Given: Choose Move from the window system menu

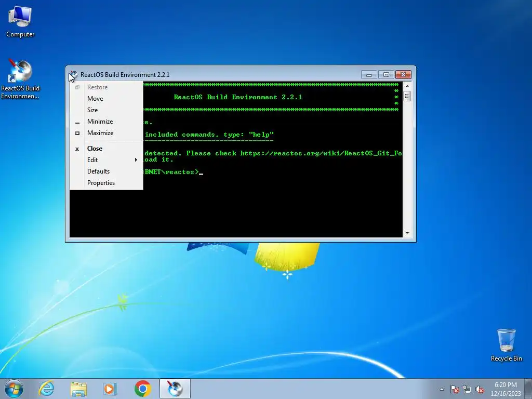Looking at the screenshot, I should 106,99.
